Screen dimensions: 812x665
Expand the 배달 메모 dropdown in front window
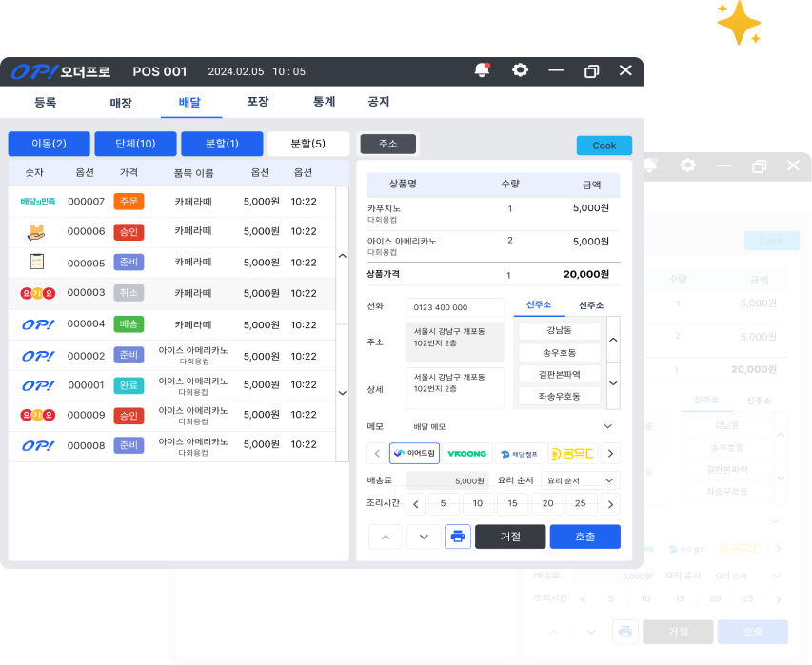pyautogui.click(x=607, y=427)
